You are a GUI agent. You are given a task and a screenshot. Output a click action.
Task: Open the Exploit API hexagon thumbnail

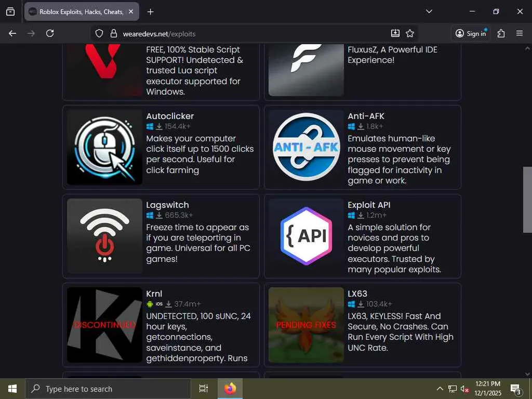(306, 236)
